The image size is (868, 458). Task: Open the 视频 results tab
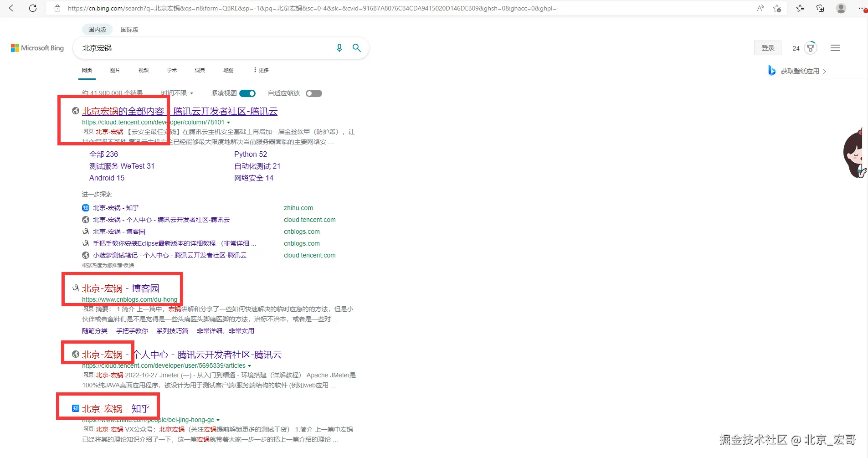click(x=144, y=70)
